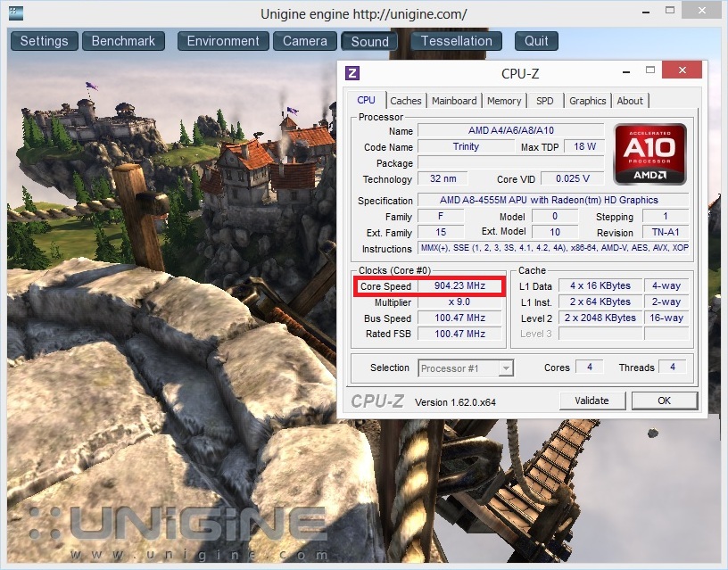This screenshot has width=728, height=570.
Task: Click the 0.025 V Core VID value
Action: click(573, 178)
